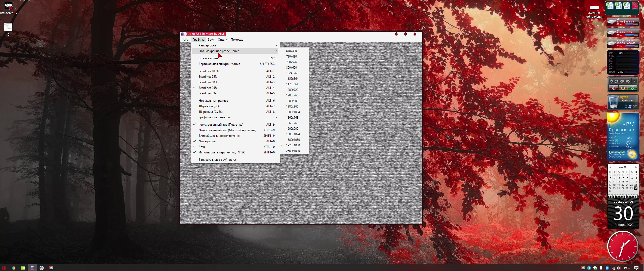Image resolution: width=644 pixels, height=271 pixels.
Task: Open the Битрикс обновления desktop shortcut
Action: 594,12
